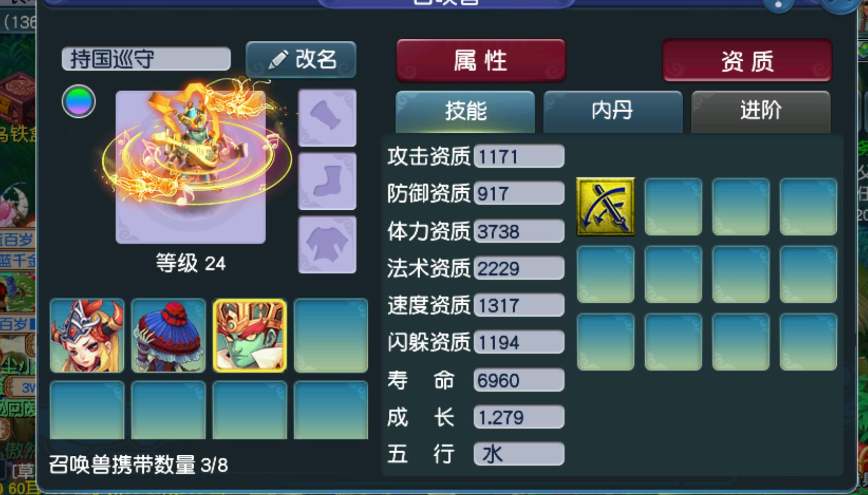Click the rainbow color dye orb
The image size is (868, 495).
[78, 101]
